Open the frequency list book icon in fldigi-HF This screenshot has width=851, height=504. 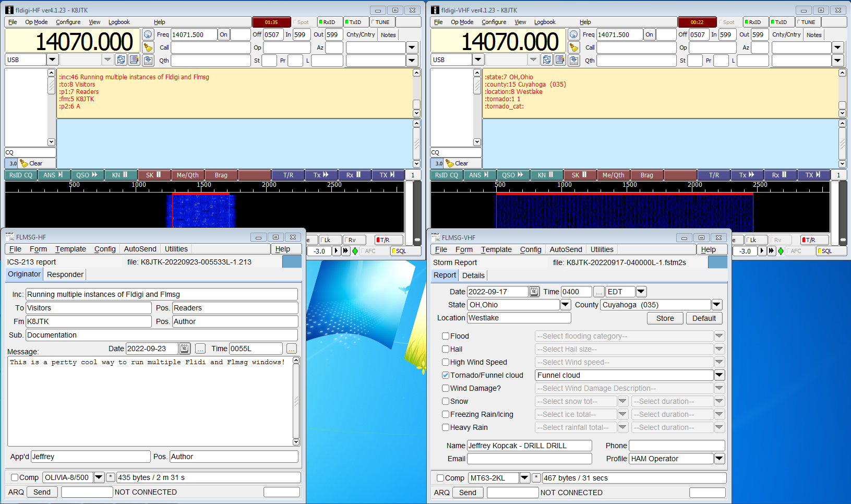click(134, 59)
